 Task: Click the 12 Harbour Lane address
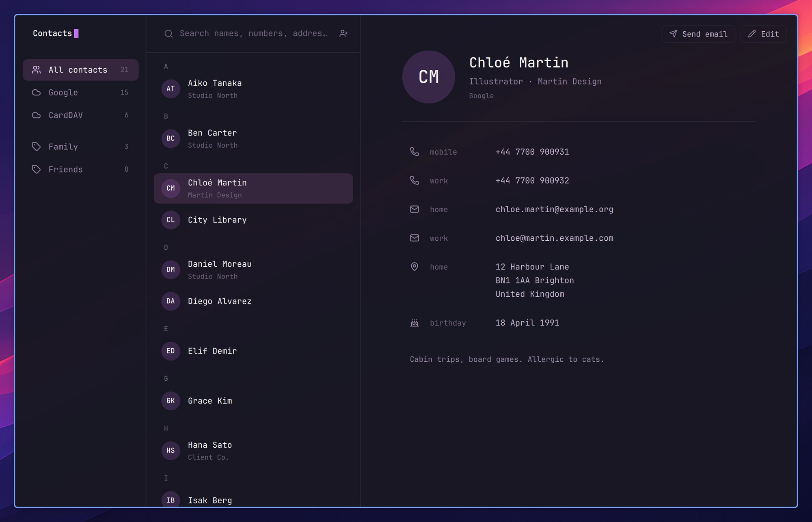coord(535,280)
